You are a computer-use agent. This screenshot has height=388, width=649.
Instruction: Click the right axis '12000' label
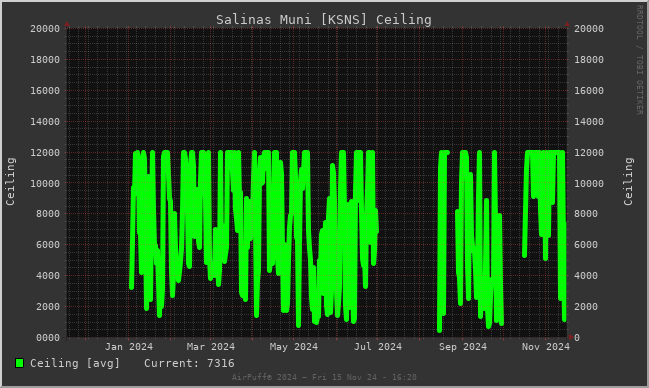[589, 152]
